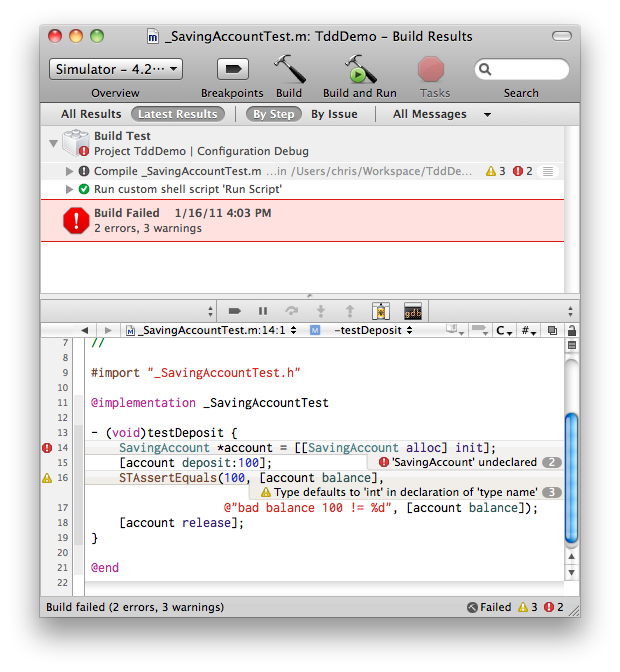Click the error icon in gutter line 14
The width and height of the screenshot is (620, 672).
click(47, 449)
